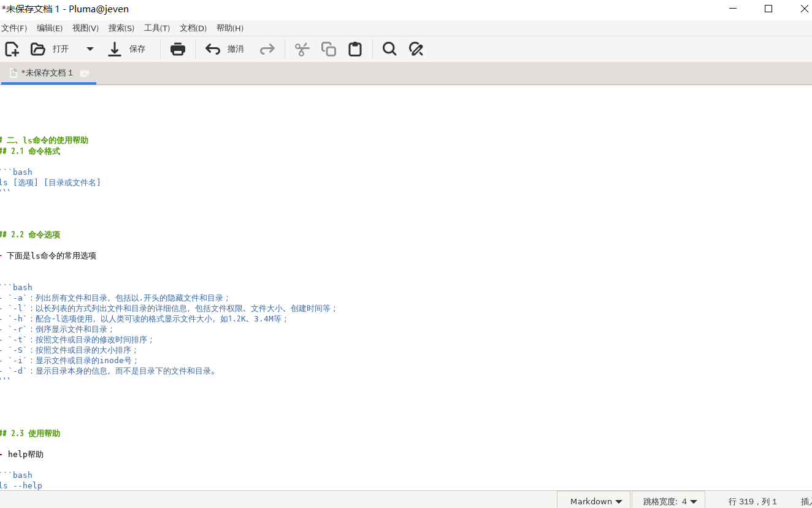Close the 未保存文档 1 tab
This screenshot has height=508, width=812.
[x=85, y=73]
